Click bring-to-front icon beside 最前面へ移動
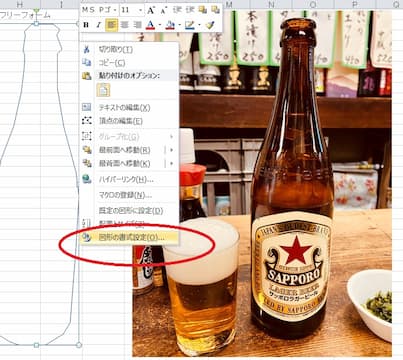Image resolution: width=403 pixels, height=360 pixels. (x=87, y=150)
